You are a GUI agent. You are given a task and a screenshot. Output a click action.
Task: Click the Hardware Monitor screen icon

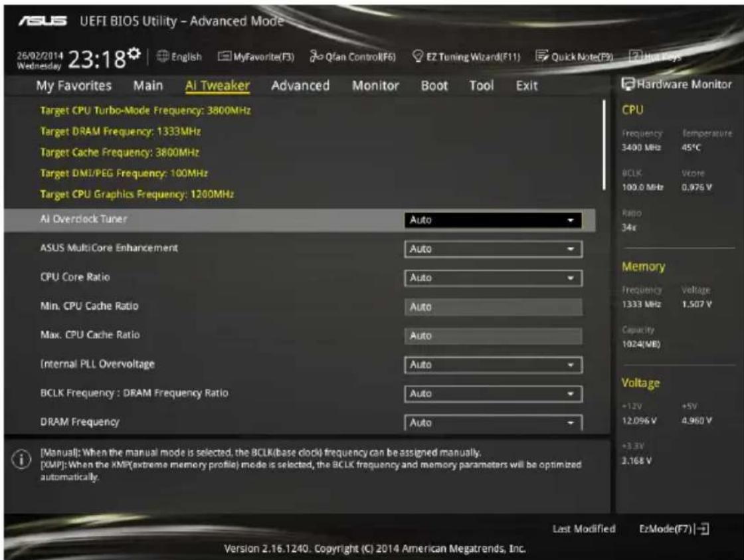click(x=628, y=84)
